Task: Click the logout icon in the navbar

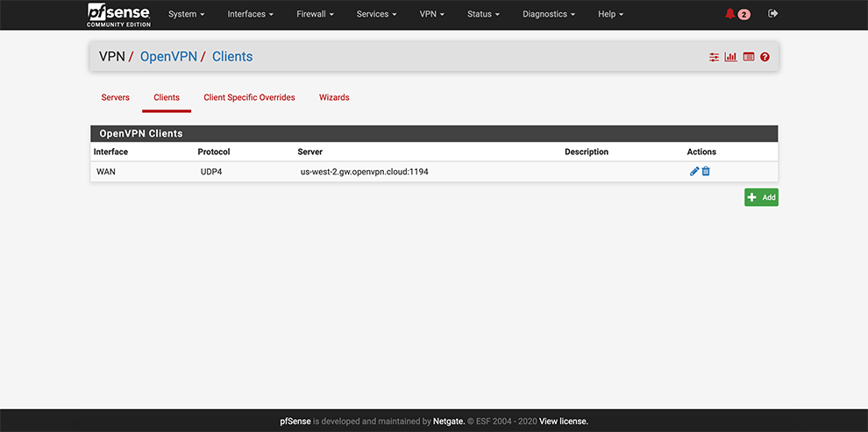Action: click(x=772, y=14)
